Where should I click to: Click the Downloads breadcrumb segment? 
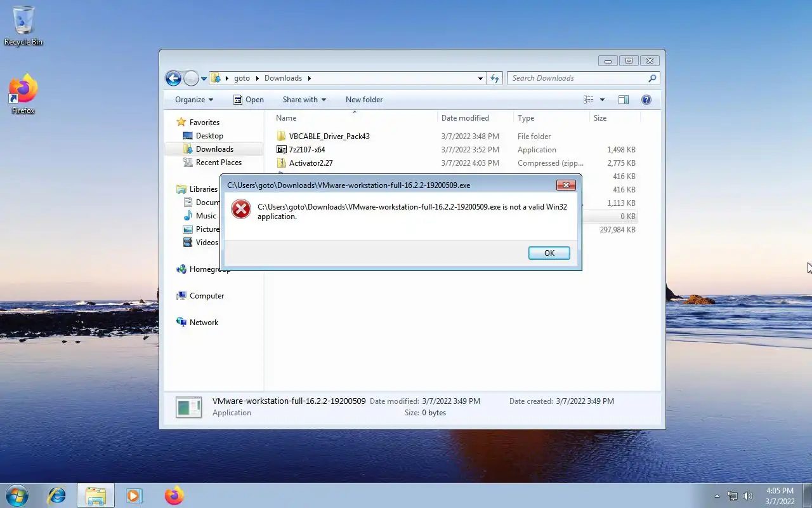(x=283, y=78)
